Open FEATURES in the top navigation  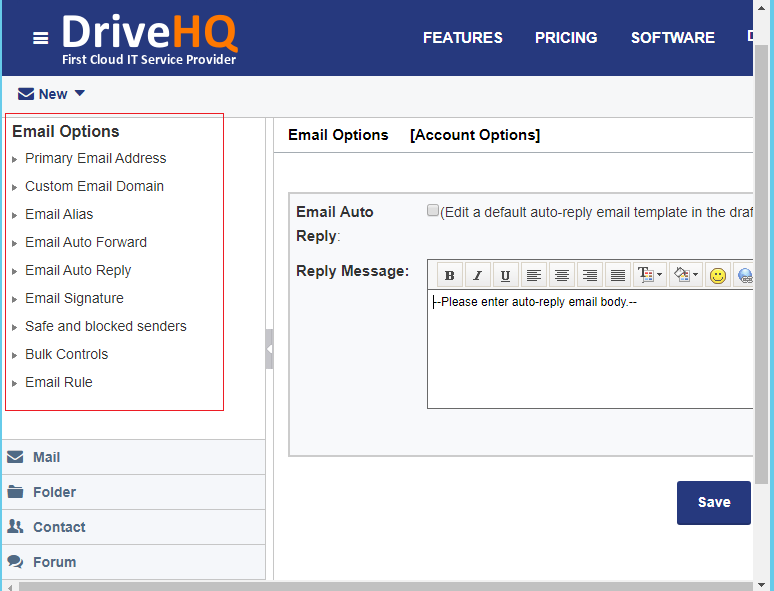[x=463, y=38]
